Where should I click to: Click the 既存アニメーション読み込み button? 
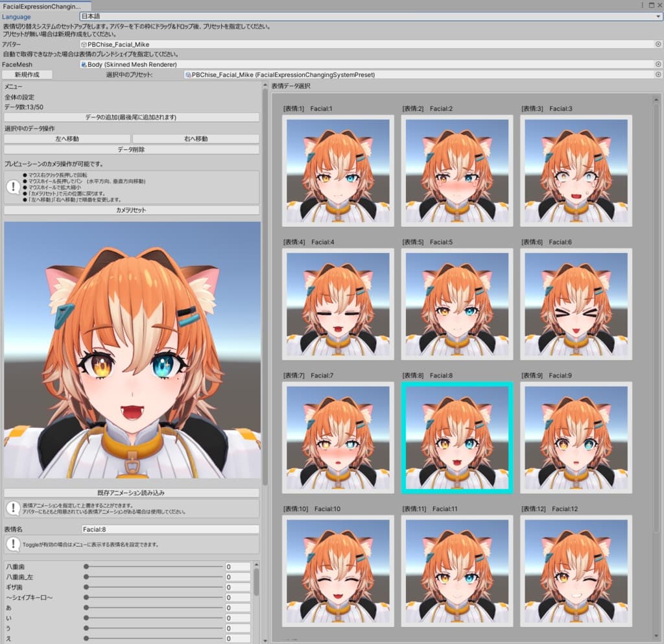coord(131,493)
